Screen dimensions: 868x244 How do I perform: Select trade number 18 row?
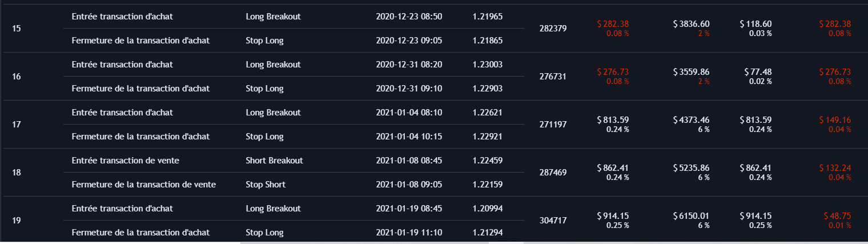coord(434,173)
